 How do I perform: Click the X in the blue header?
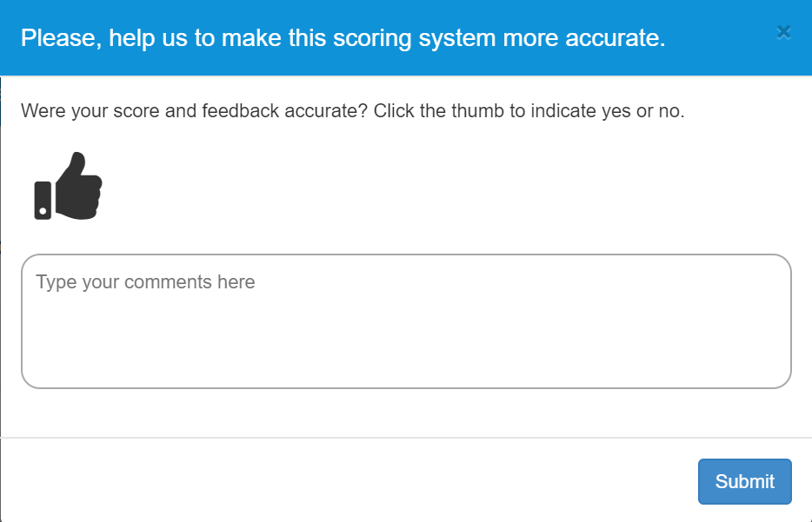pos(783,33)
